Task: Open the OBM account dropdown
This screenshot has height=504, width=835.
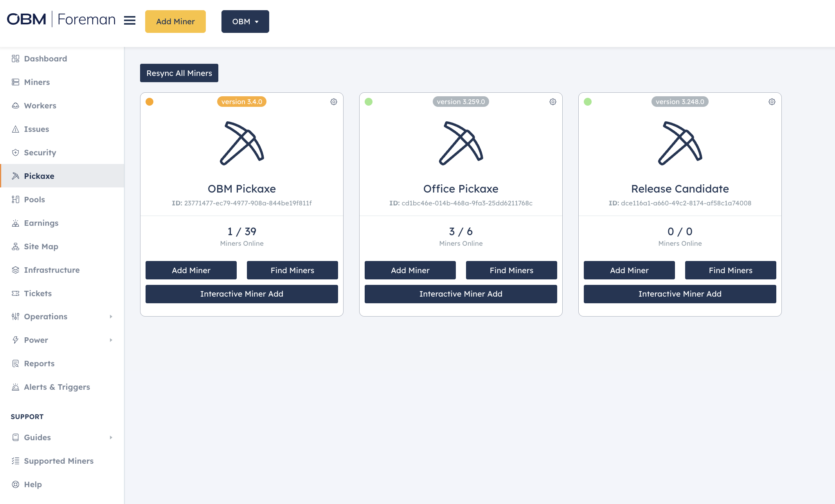Action: (245, 22)
